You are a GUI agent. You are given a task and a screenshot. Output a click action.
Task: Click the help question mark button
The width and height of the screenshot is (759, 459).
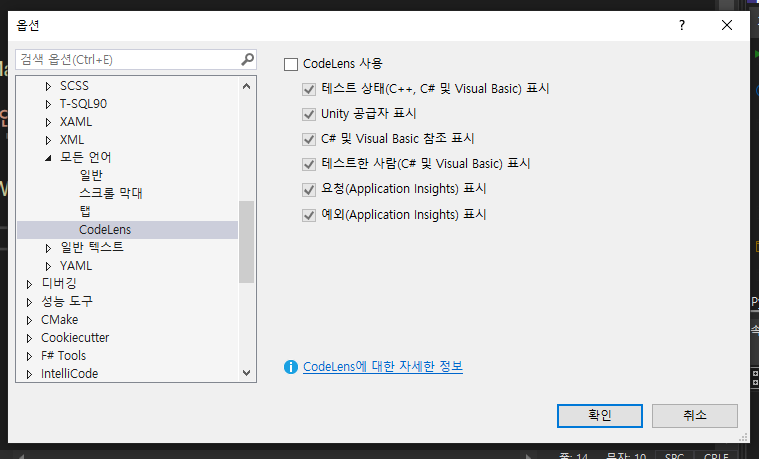(x=682, y=25)
